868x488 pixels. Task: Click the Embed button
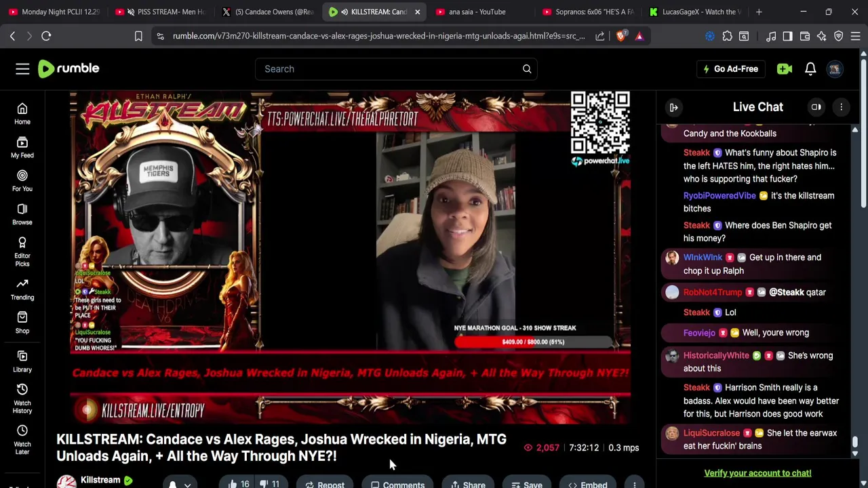(x=588, y=484)
